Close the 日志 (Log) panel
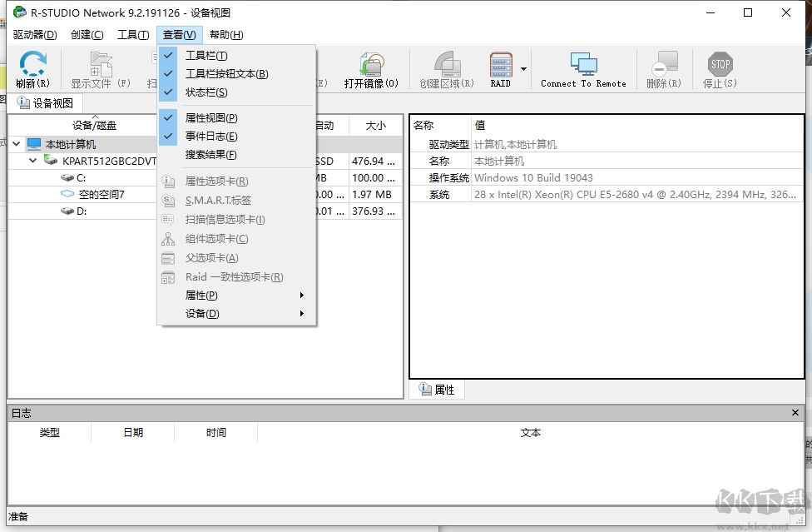 (x=795, y=412)
